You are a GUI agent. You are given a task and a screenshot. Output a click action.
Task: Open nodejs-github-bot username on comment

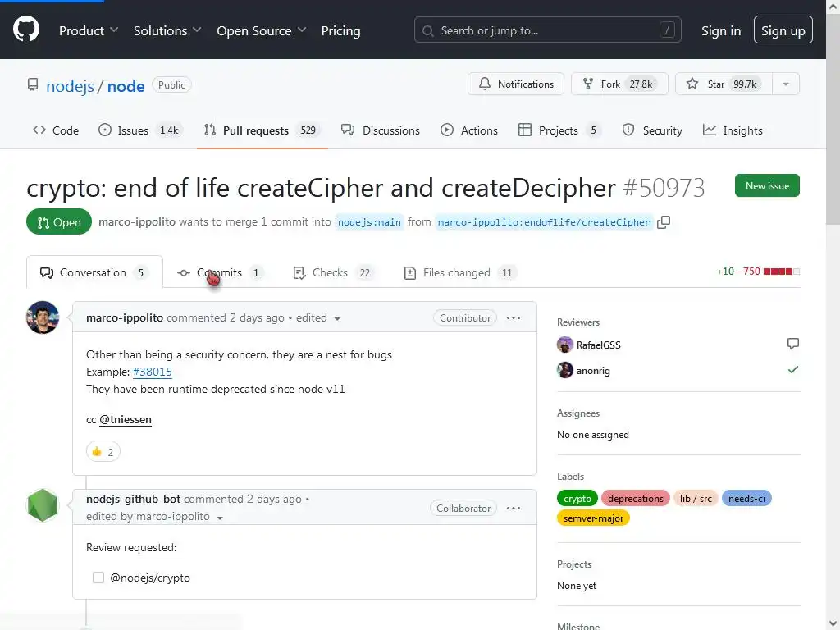point(133,499)
